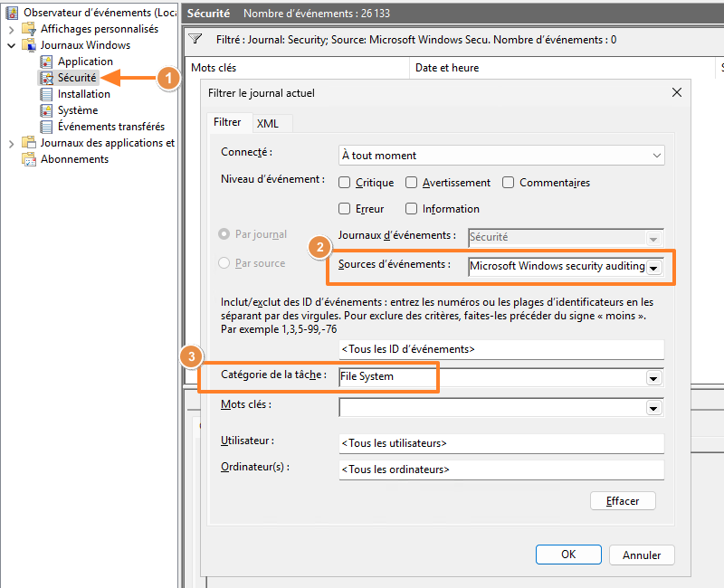
Task: Expand Journaux des applications et services node
Action: 12,144
